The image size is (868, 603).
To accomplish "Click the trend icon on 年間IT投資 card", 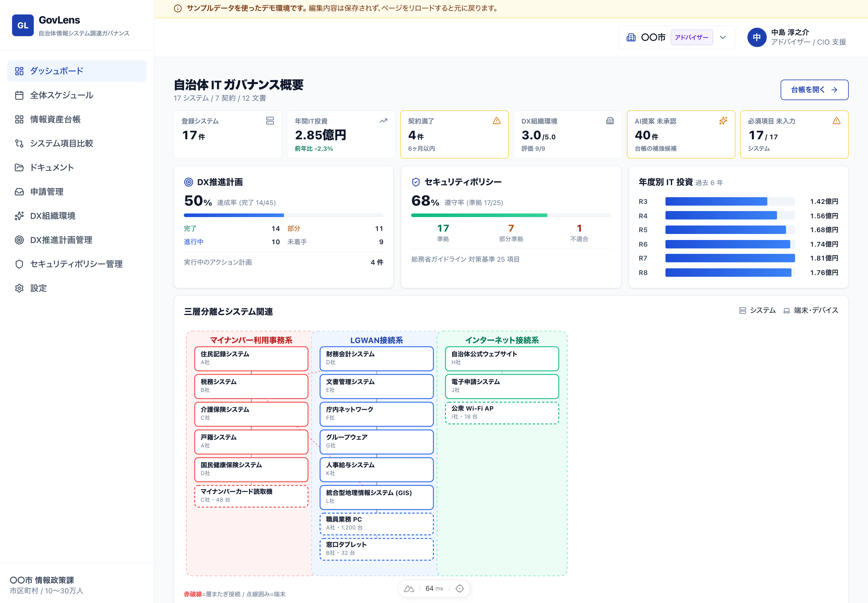I will [x=383, y=121].
